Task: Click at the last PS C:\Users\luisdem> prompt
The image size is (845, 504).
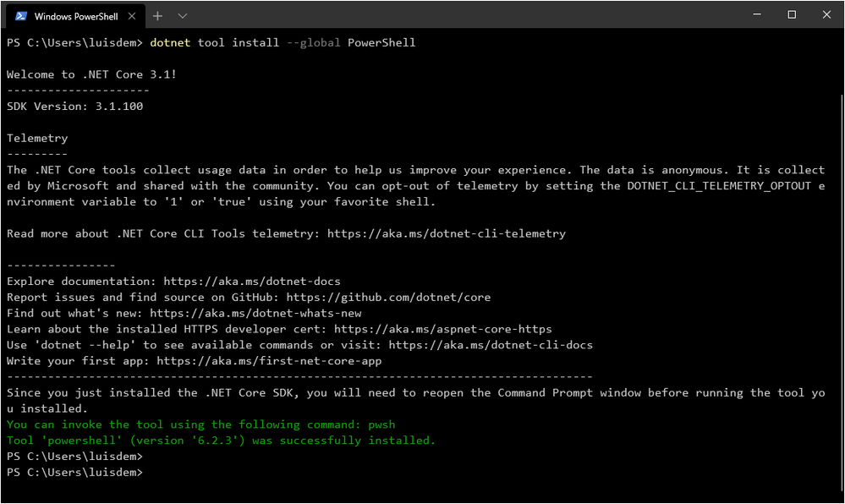Action: coord(75,472)
